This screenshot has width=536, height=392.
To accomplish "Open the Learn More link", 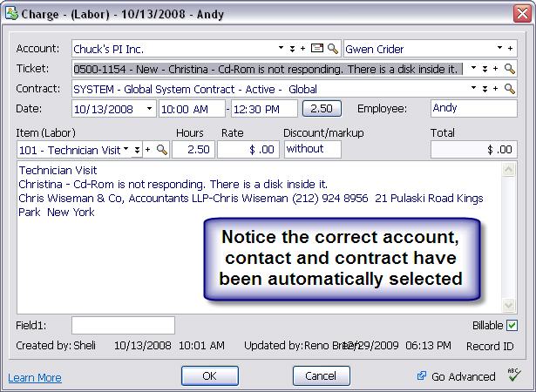I will pyautogui.click(x=35, y=377).
